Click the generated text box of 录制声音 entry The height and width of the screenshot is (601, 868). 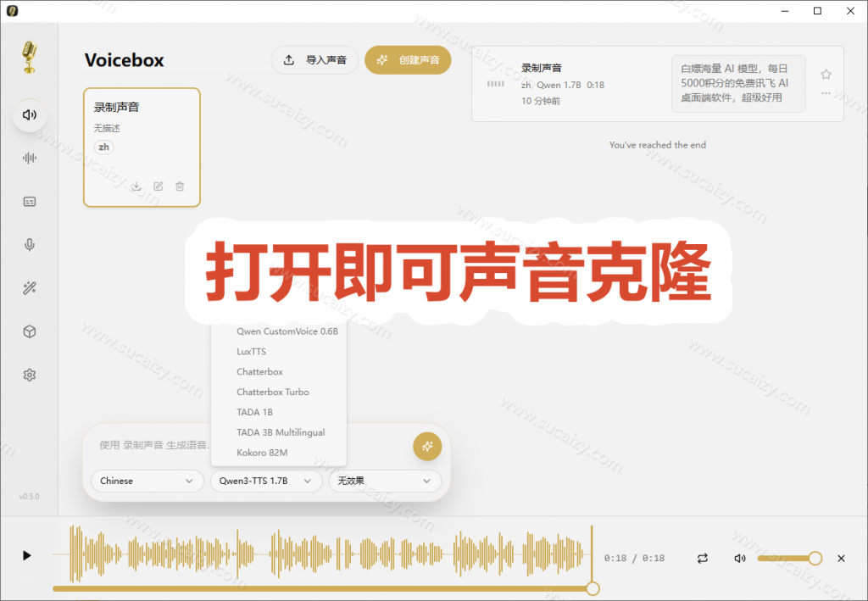coord(738,84)
